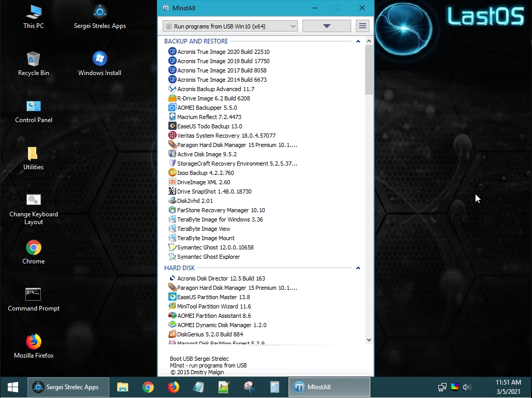This screenshot has height=398, width=532.
Task: Open Command Prompt desktop shortcut
Action: 34,299
